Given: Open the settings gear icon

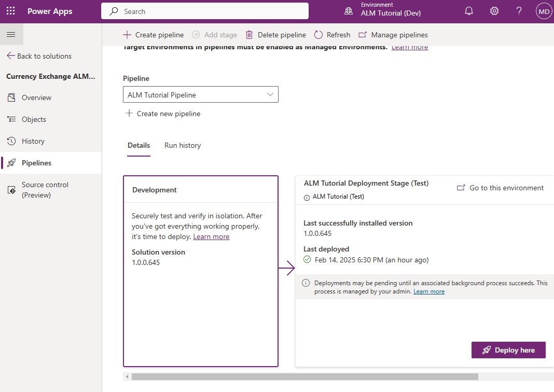Looking at the screenshot, I should pyautogui.click(x=494, y=10).
